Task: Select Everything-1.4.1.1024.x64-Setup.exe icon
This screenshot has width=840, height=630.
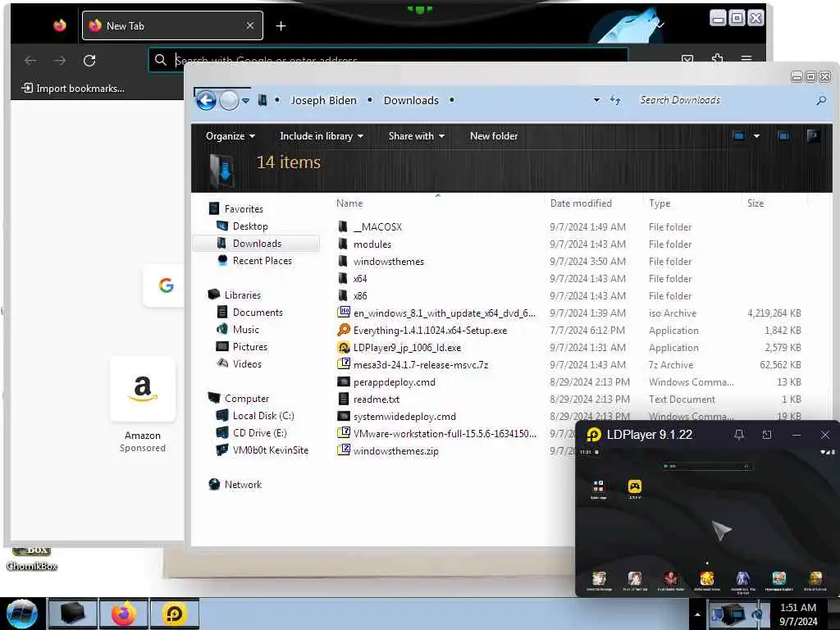Action: [x=344, y=330]
